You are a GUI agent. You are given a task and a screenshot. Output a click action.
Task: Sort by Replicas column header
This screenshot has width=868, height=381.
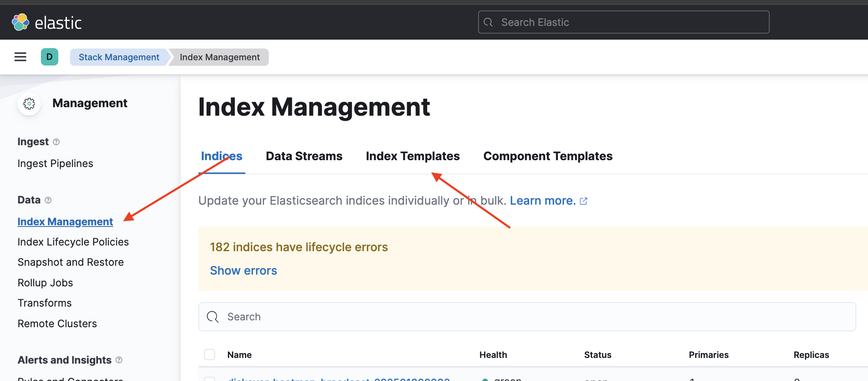tap(811, 355)
